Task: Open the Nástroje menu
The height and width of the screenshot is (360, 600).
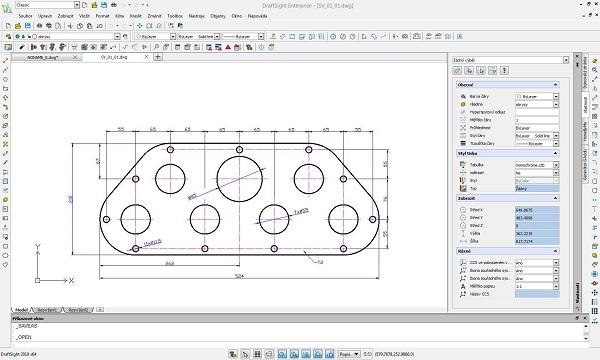Action: pyautogui.click(x=196, y=16)
